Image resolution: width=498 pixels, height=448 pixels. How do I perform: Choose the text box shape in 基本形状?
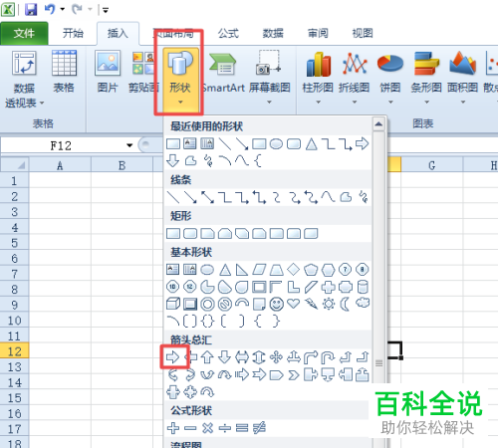click(172, 269)
